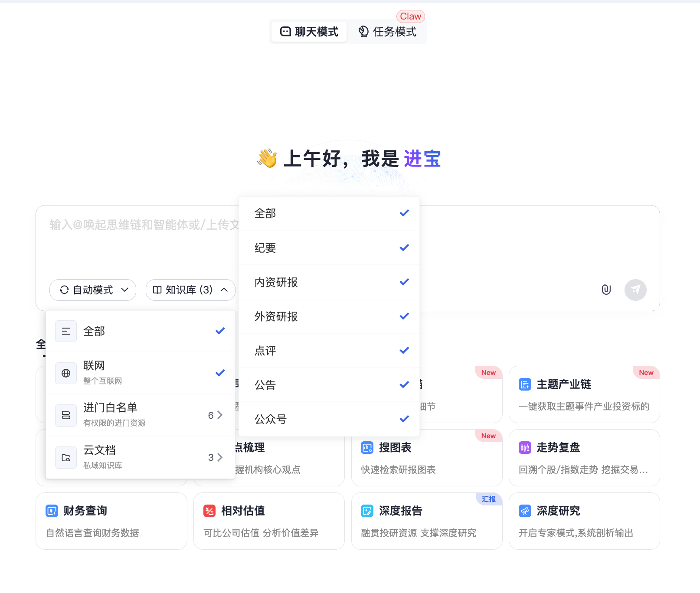The height and width of the screenshot is (593, 700).
Task: Click the 相对估值 red percent icon
Action: point(209,511)
